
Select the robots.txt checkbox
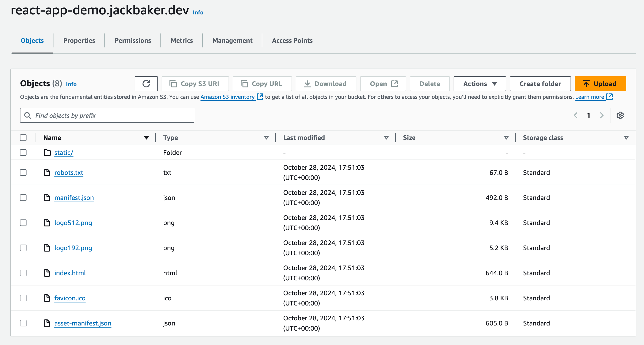[x=23, y=172]
